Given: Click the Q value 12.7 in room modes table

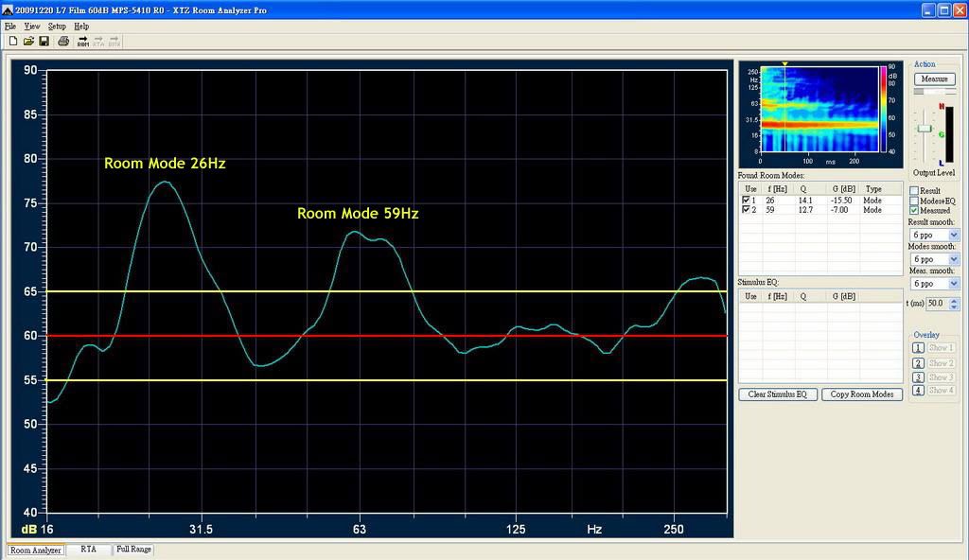Looking at the screenshot, I should (x=805, y=210).
